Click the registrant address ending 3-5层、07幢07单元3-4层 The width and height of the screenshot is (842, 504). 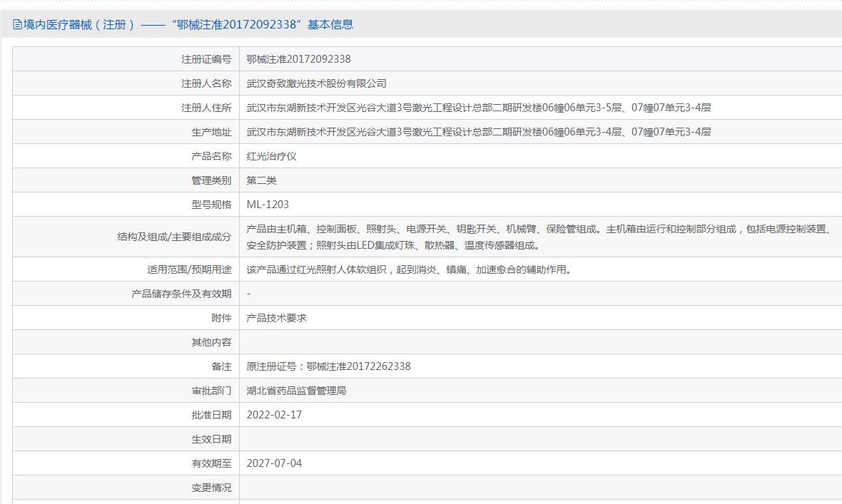(479, 108)
